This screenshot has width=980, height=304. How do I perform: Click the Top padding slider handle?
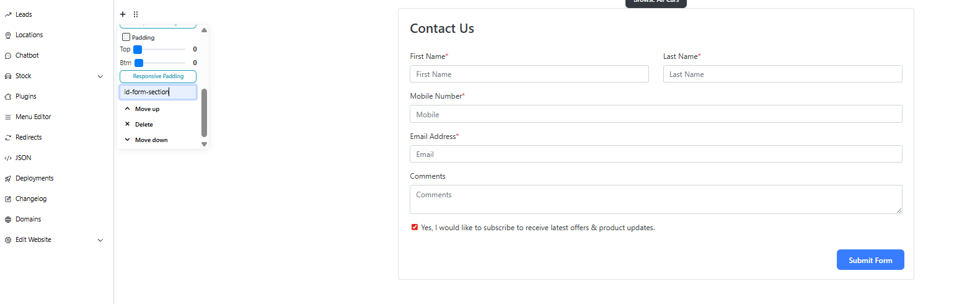click(138, 50)
